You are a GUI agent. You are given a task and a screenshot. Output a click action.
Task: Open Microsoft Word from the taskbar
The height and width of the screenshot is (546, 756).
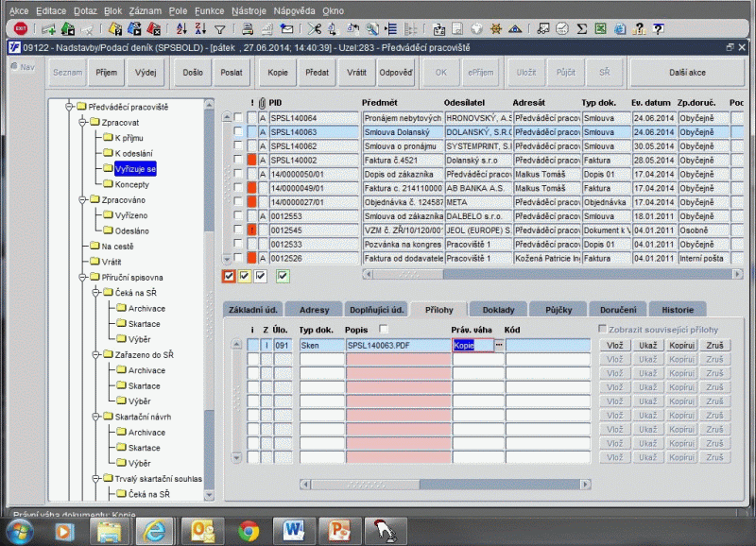(294, 531)
